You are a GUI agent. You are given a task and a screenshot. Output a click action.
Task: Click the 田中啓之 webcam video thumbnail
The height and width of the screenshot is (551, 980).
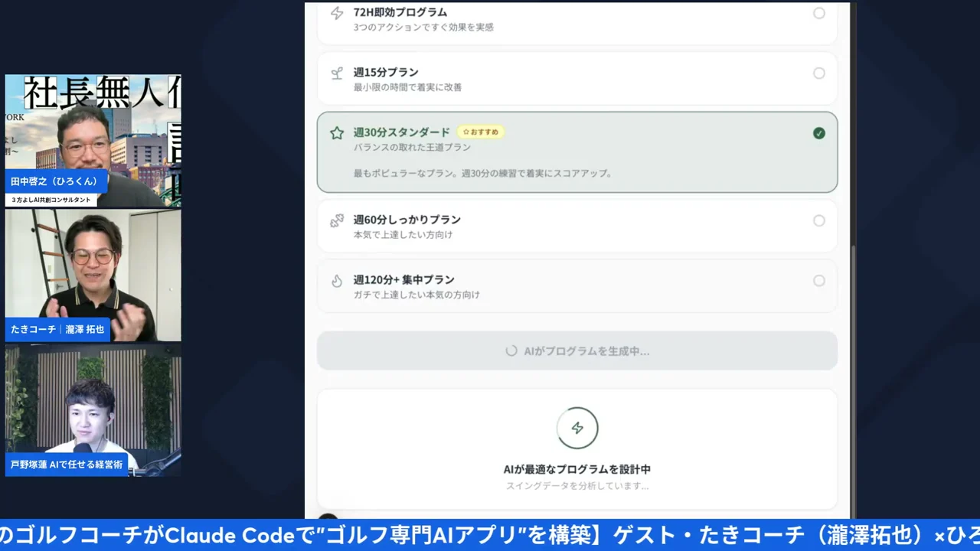click(x=93, y=141)
